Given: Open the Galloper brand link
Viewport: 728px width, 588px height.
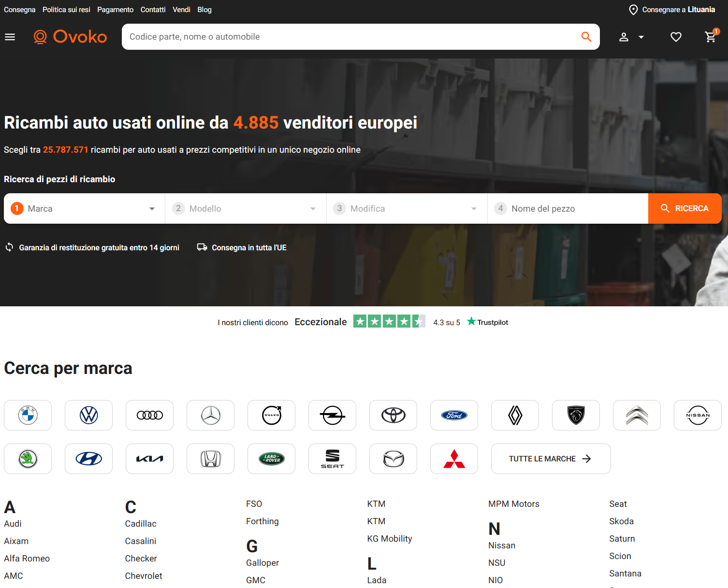Looking at the screenshot, I should click(x=262, y=563).
